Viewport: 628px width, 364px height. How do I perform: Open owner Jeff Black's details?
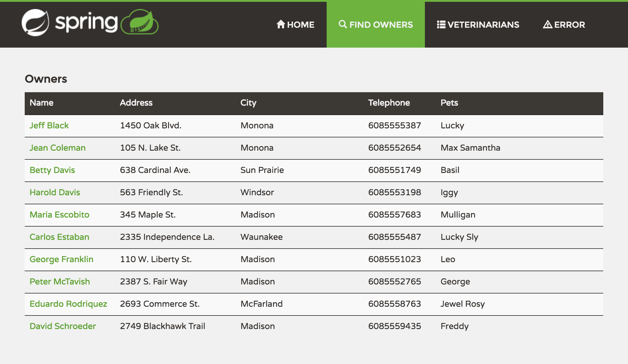[49, 125]
